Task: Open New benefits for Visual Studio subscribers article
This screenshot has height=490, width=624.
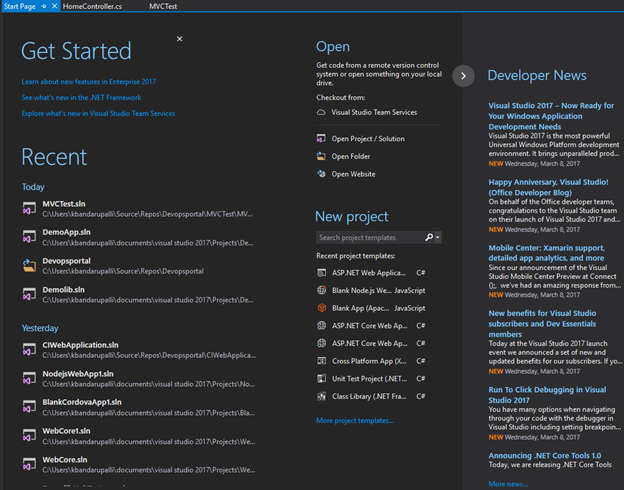Action: (x=542, y=324)
